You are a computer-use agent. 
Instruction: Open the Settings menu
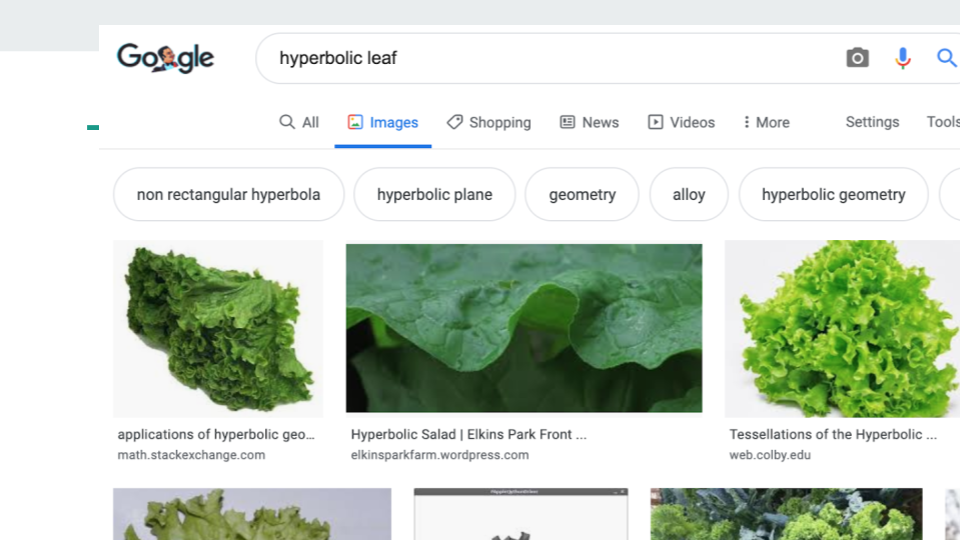tap(872, 122)
